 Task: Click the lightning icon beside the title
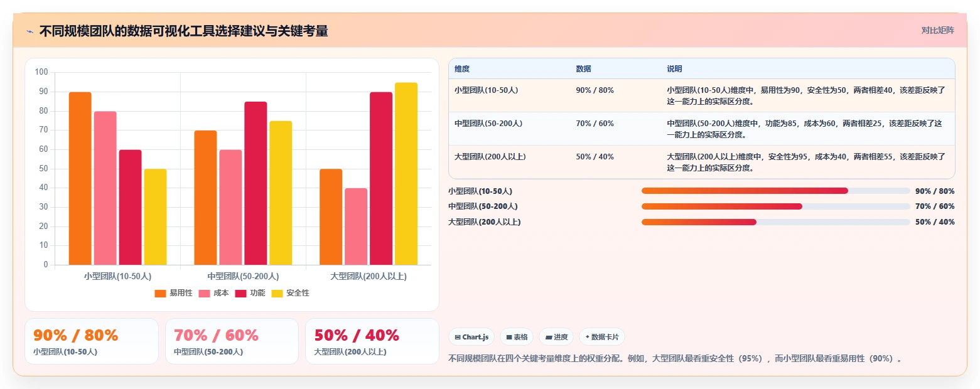pos(30,31)
